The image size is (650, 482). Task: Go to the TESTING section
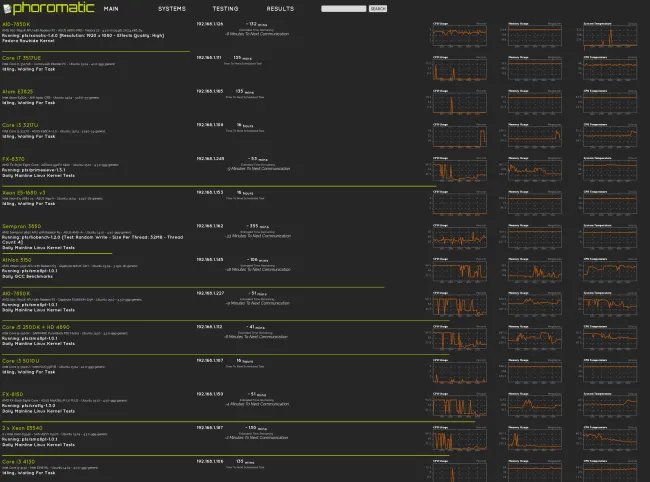click(x=226, y=9)
